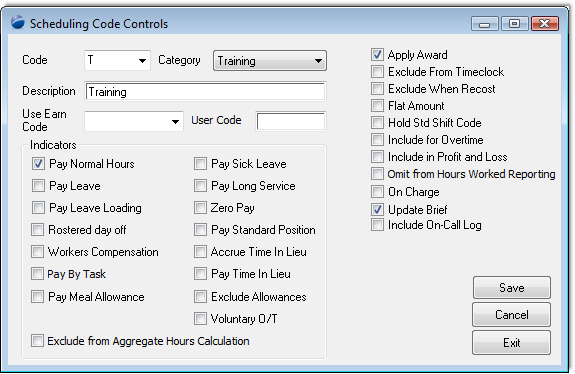Screen dimensions: 575x374
Task: Tick Hold Std Shift Code
Action: [x=377, y=122]
